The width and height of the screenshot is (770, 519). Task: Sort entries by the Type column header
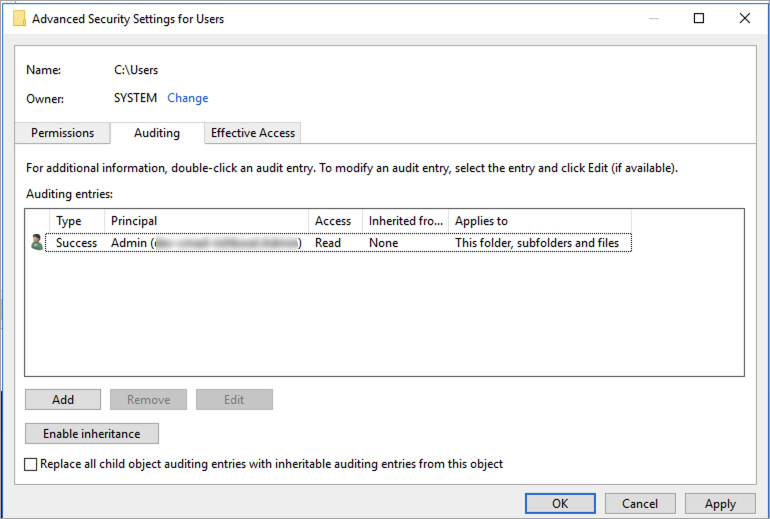[x=76, y=221]
